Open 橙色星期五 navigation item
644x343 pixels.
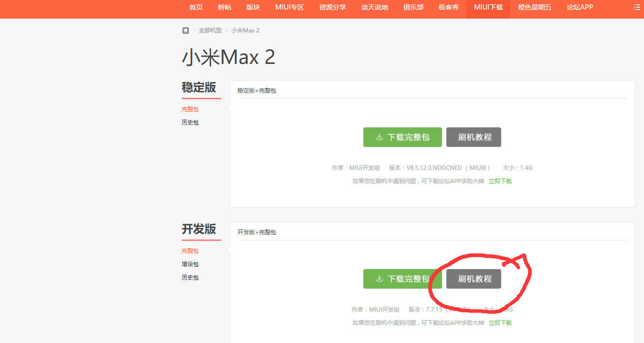535,7
